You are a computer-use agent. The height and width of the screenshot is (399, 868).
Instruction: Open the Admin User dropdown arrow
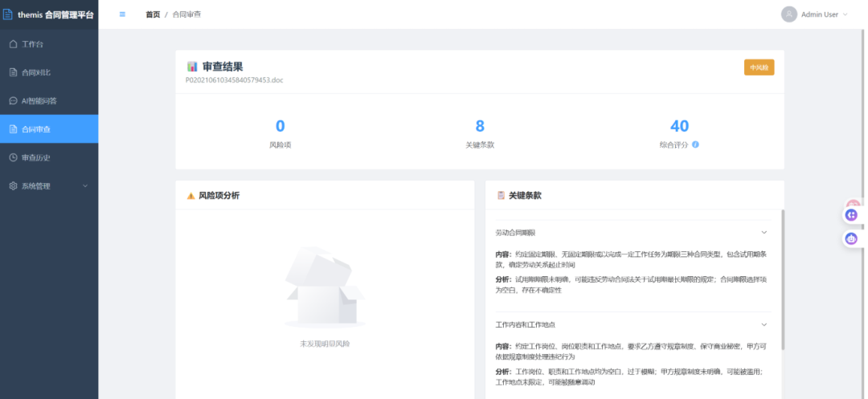[845, 15]
